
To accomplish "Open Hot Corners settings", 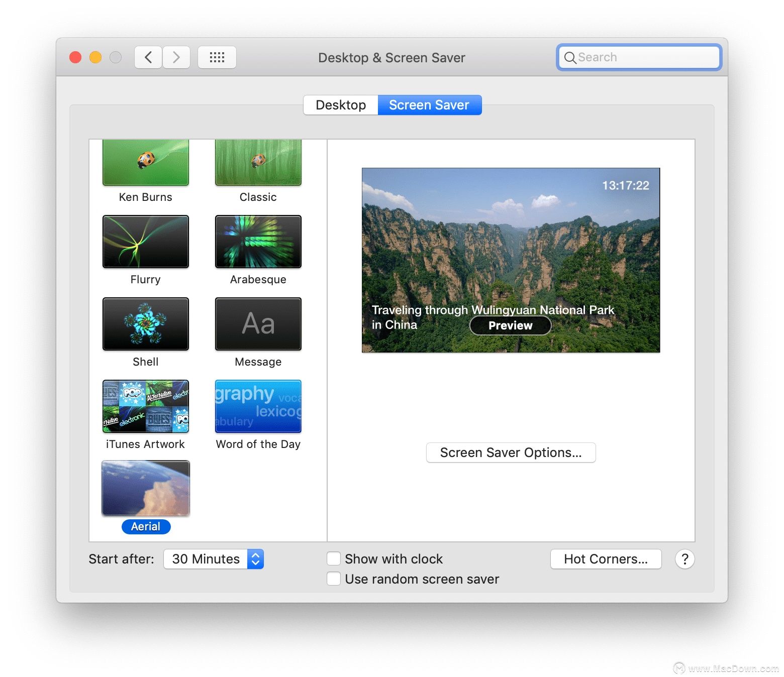I will click(x=606, y=559).
